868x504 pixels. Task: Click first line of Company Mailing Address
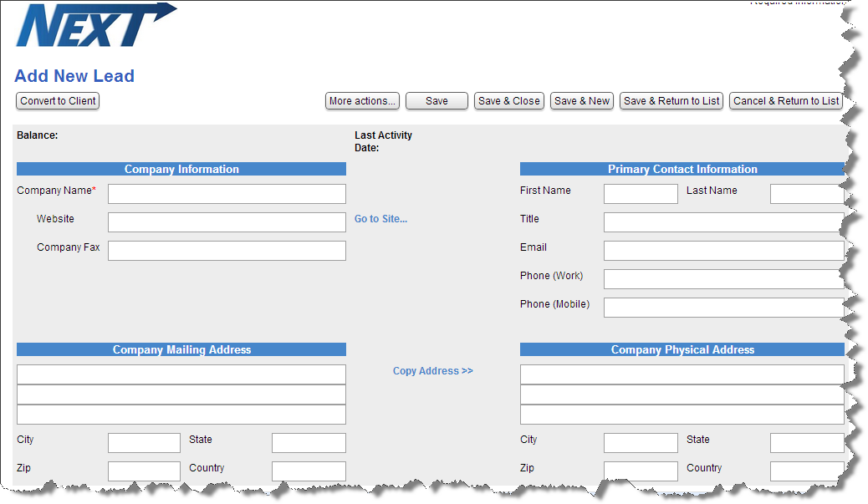click(x=181, y=374)
